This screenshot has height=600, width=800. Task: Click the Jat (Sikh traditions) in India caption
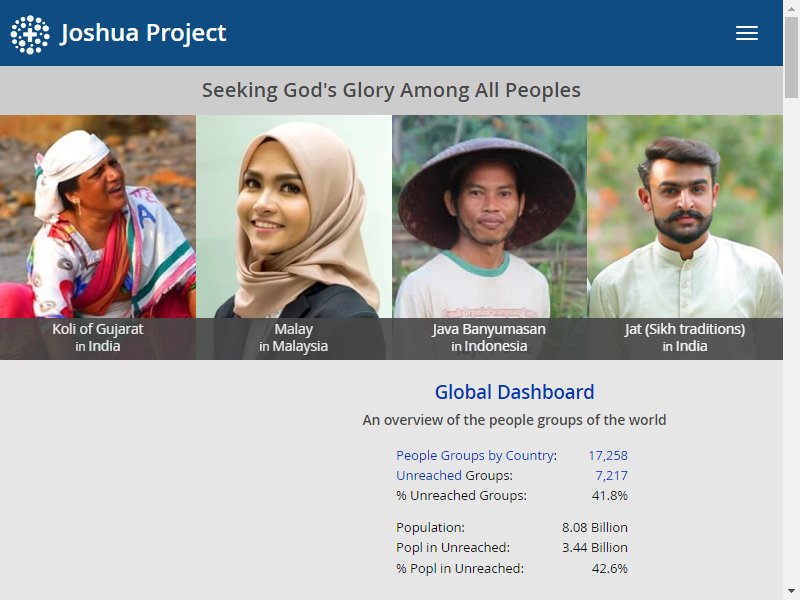685,338
